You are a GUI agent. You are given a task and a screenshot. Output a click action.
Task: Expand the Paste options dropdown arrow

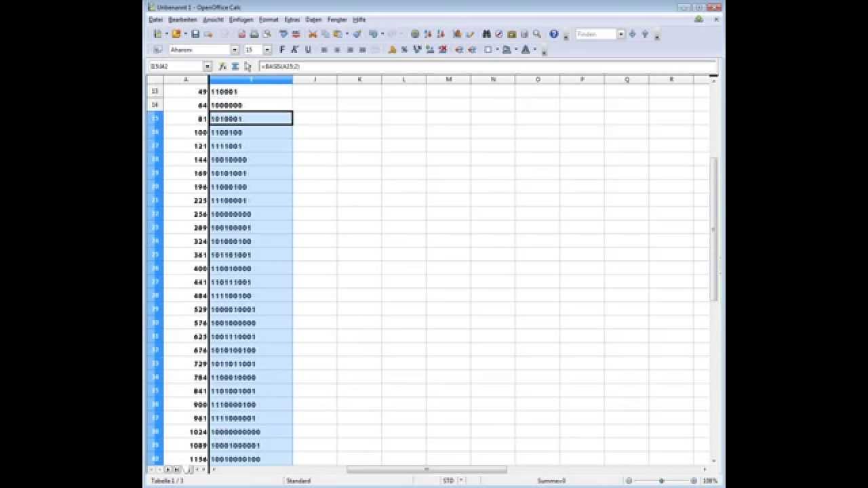coord(347,34)
